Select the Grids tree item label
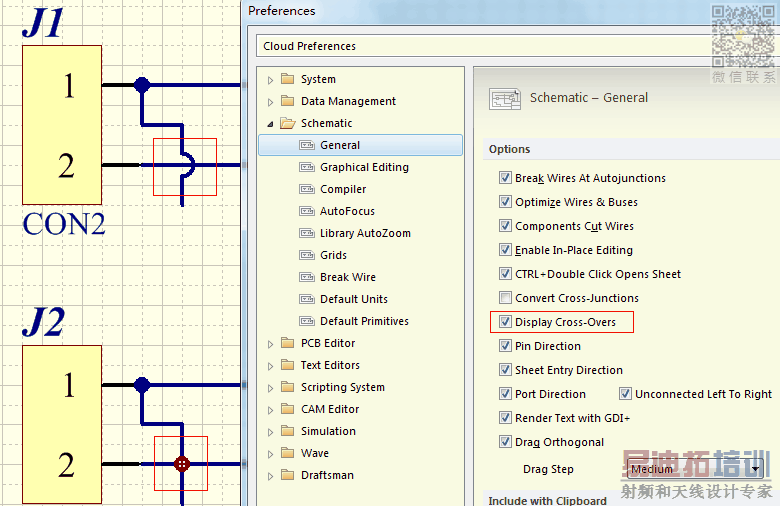The image size is (780, 506). (333, 255)
